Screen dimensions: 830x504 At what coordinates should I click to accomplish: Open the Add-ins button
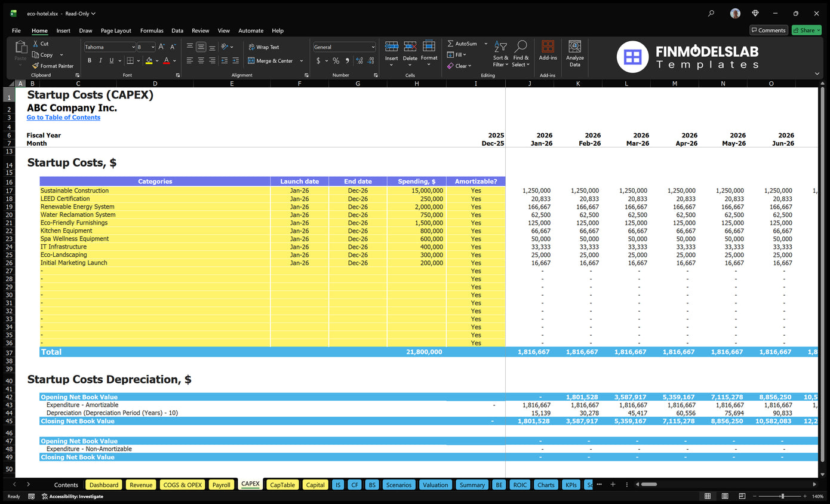point(548,50)
